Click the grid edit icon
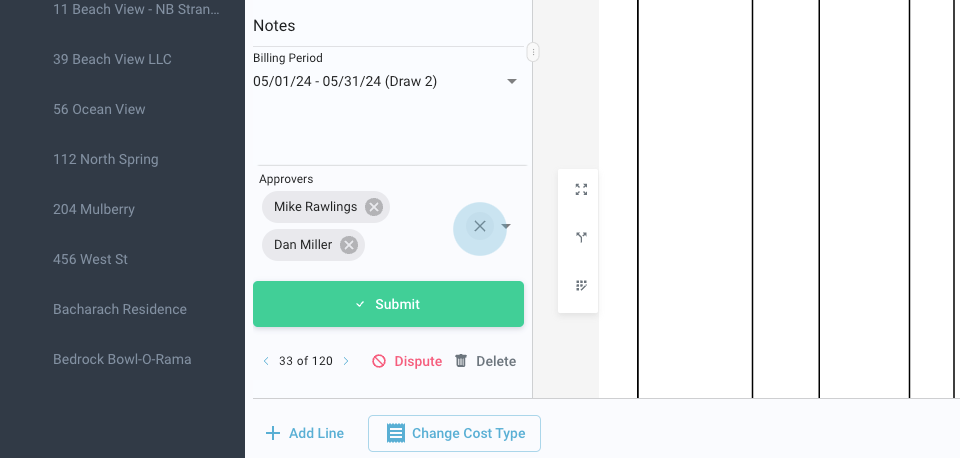960x458 pixels. pyautogui.click(x=581, y=285)
